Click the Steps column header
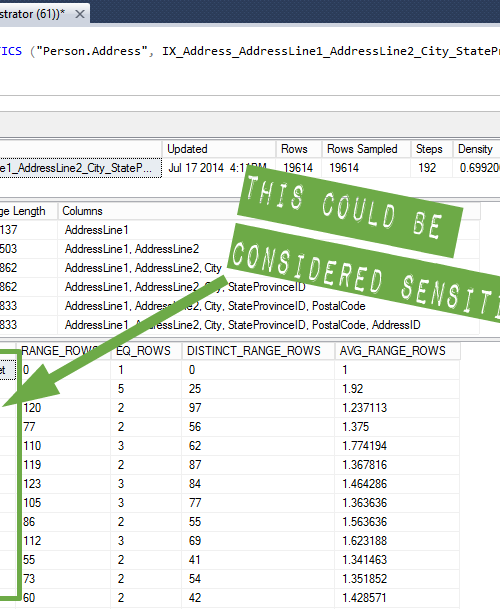The width and height of the screenshot is (500, 609). click(431, 149)
